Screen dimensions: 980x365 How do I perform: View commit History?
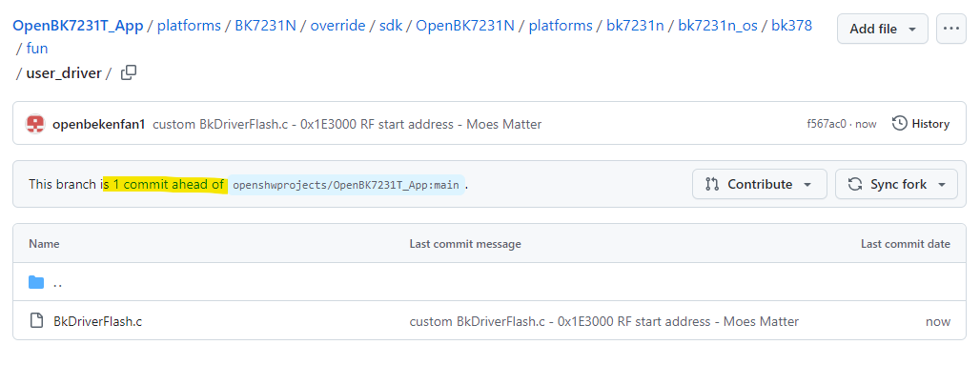click(921, 124)
